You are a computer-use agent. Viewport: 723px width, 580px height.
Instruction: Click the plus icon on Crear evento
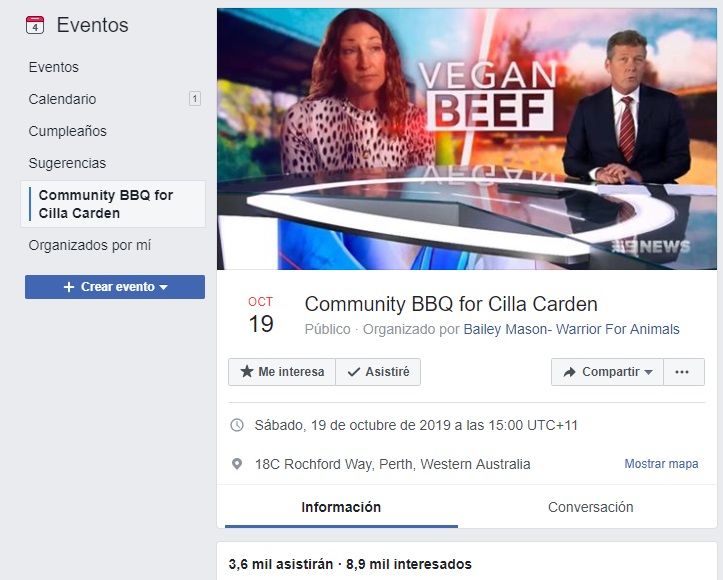point(69,287)
